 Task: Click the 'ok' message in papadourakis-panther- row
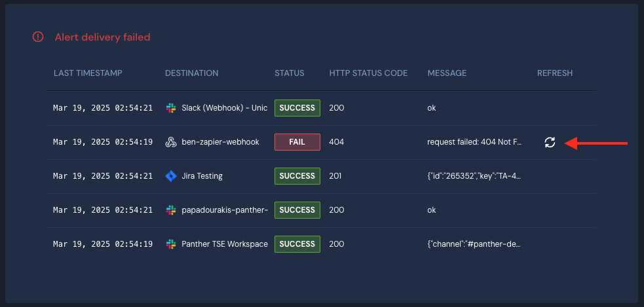[x=432, y=210]
